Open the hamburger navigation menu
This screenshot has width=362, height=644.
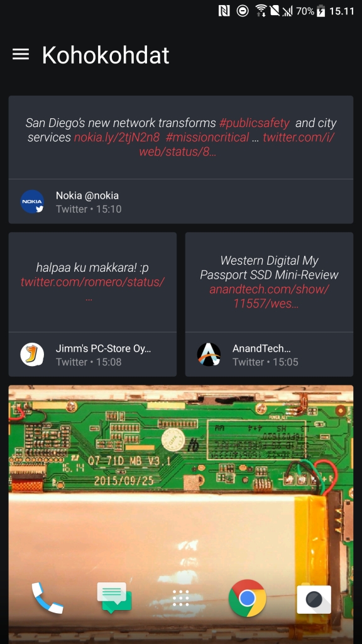(x=21, y=54)
